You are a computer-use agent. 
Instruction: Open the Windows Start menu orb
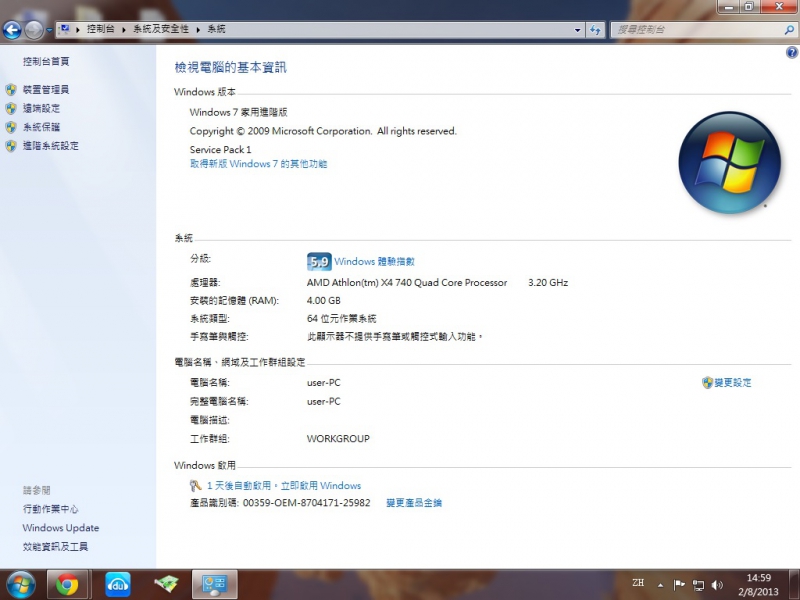pyautogui.click(x=20, y=583)
